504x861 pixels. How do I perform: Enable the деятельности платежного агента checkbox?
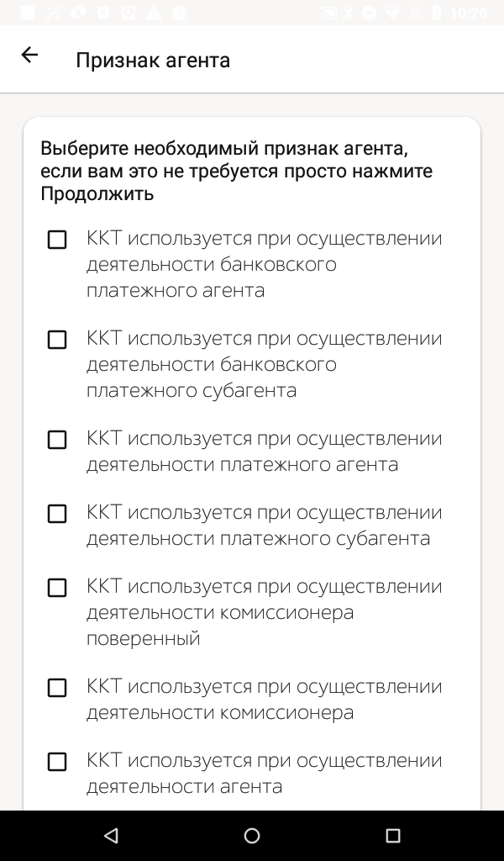57,440
